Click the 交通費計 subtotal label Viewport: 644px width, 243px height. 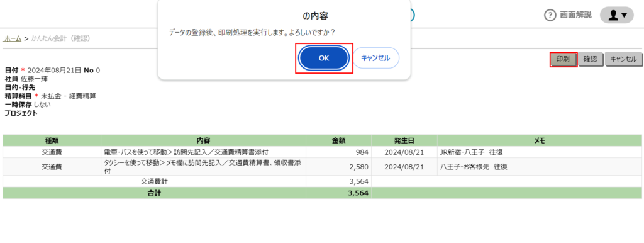pyautogui.click(x=154, y=181)
